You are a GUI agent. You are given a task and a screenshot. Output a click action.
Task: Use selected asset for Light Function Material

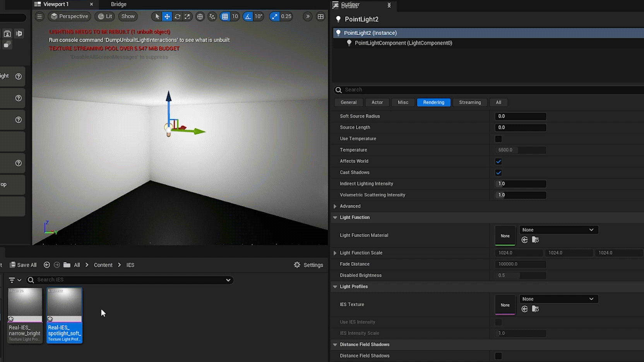524,240
